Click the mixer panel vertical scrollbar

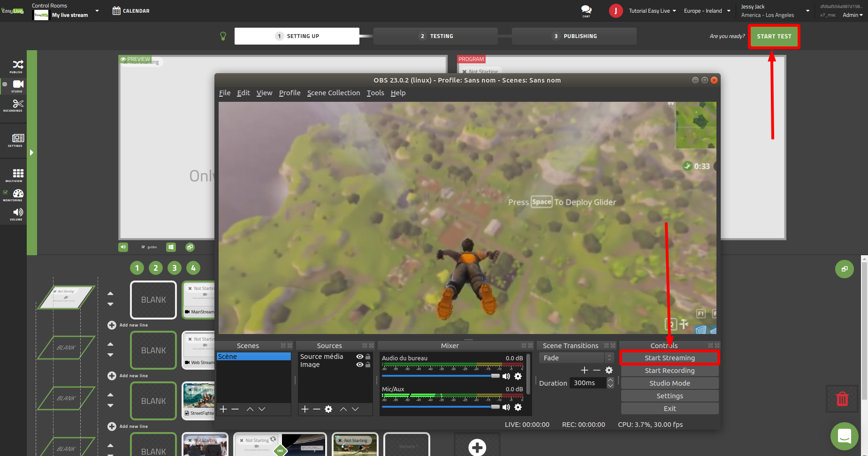(x=529, y=374)
